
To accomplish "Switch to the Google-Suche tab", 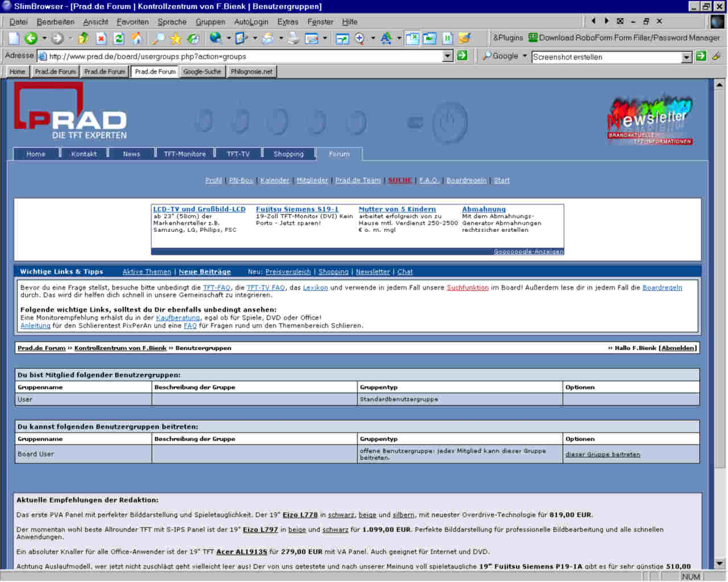I will click(x=202, y=72).
